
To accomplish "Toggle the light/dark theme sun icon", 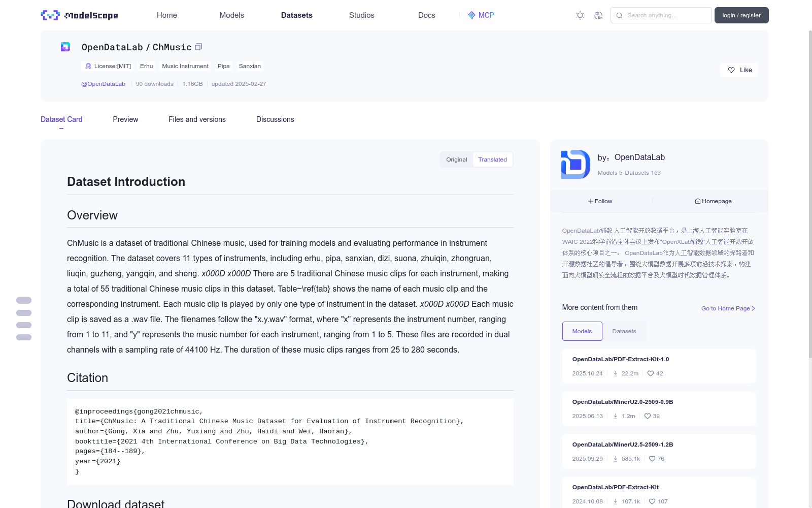I will click(x=580, y=15).
